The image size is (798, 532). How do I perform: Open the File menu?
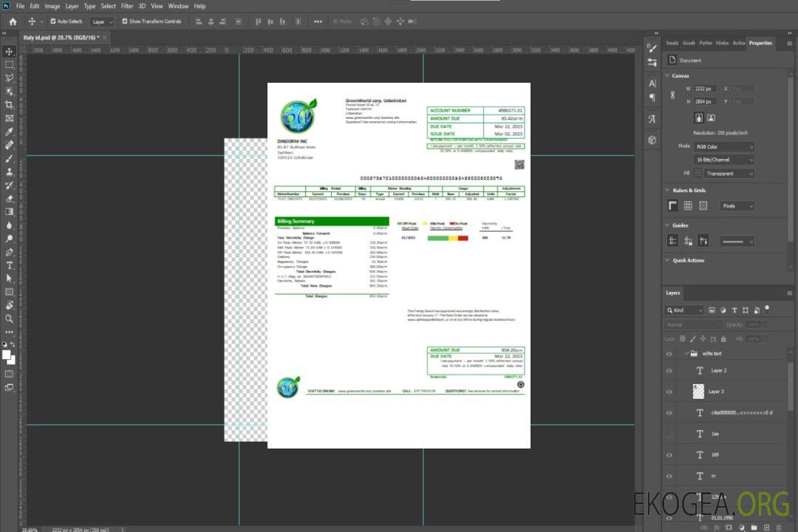(x=20, y=6)
